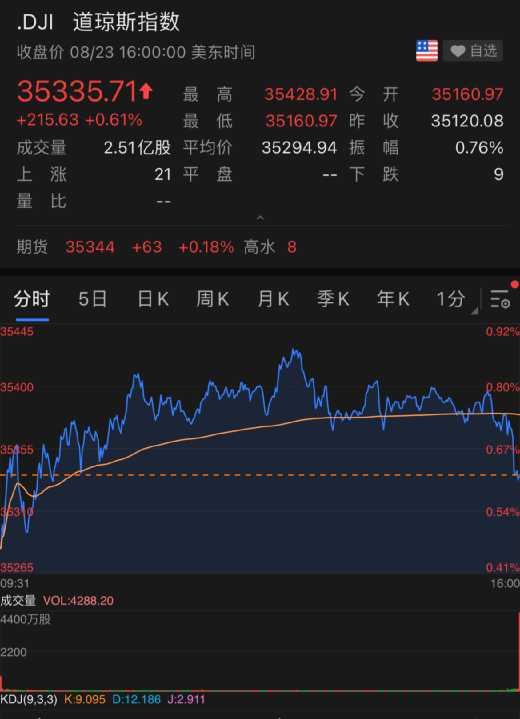Tap the 0.80% right axis label
520x719 pixels.
coord(503,387)
